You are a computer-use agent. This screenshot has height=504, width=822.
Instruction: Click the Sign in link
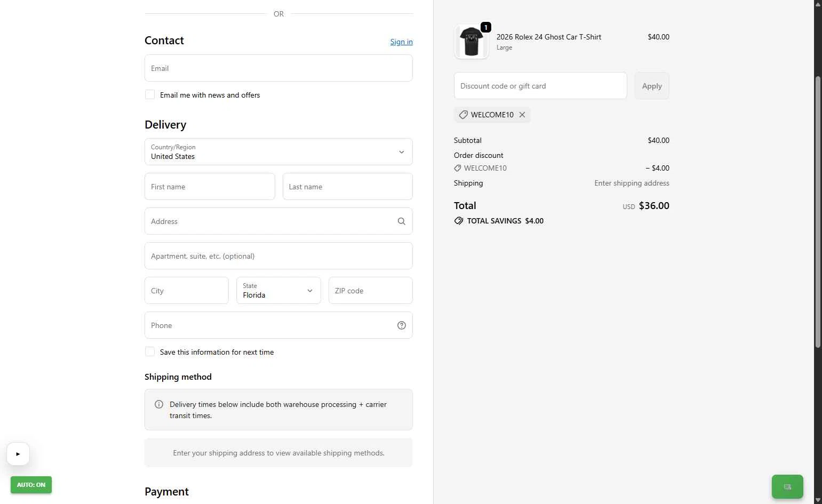[401, 42]
